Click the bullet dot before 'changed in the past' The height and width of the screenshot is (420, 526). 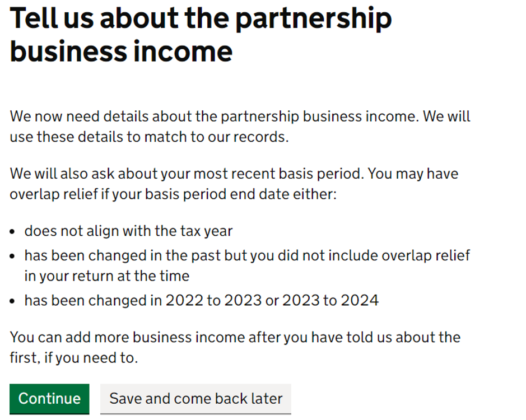click(14, 256)
